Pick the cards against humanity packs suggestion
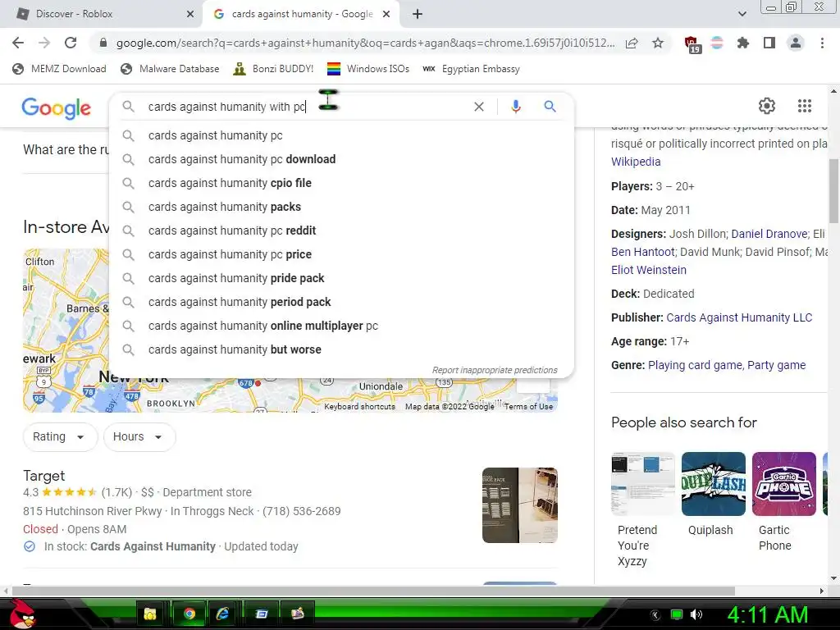 tap(341, 207)
